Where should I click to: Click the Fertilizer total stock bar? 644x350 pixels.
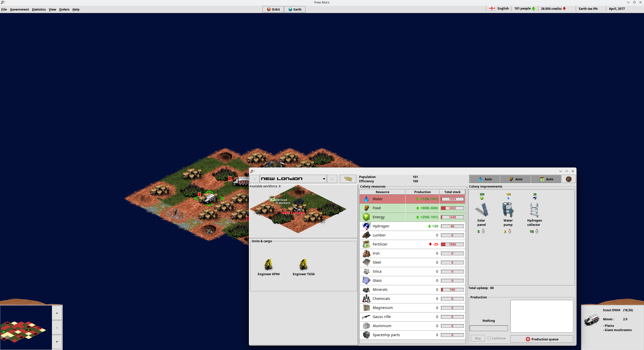[452, 244]
